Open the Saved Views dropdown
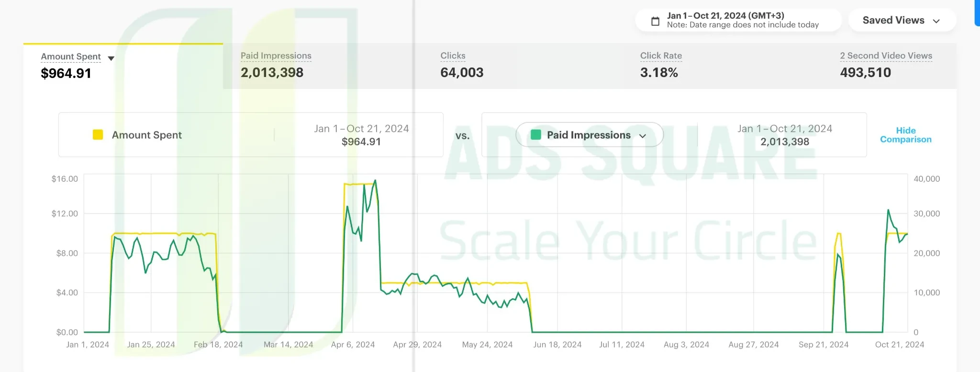This screenshot has width=980, height=372. (902, 21)
